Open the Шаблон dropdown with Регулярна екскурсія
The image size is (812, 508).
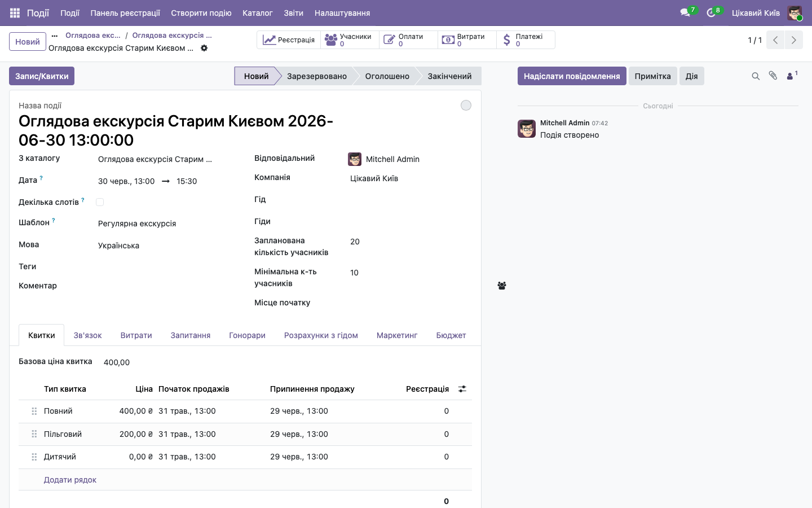pyautogui.click(x=166, y=224)
